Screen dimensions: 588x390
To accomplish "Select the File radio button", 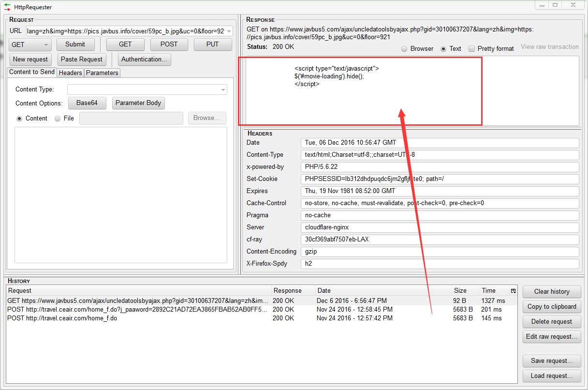I will [58, 118].
